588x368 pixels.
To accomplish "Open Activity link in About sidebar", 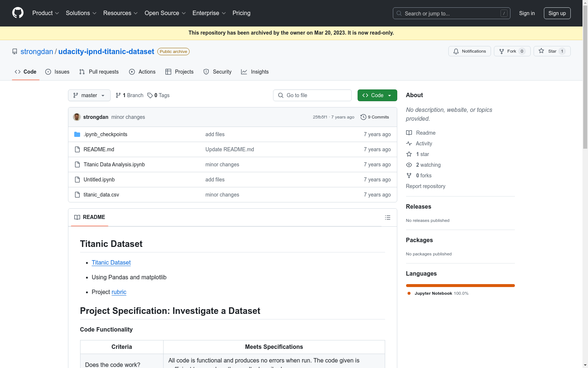I will coord(419,144).
